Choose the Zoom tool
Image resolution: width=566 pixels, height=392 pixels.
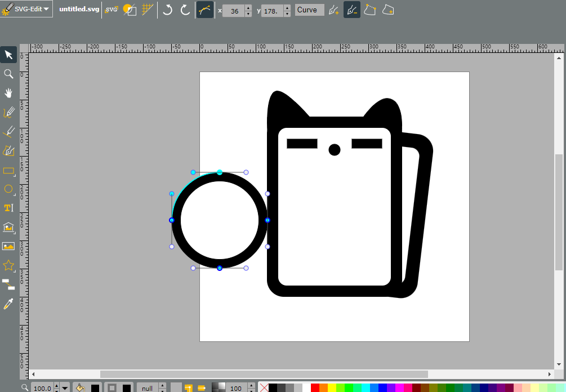[8, 74]
